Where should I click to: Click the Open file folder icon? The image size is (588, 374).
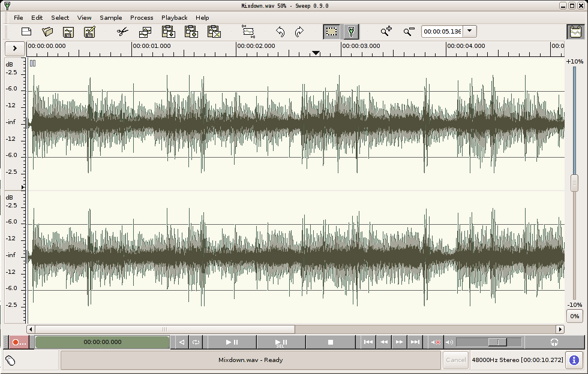pos(47,32)
